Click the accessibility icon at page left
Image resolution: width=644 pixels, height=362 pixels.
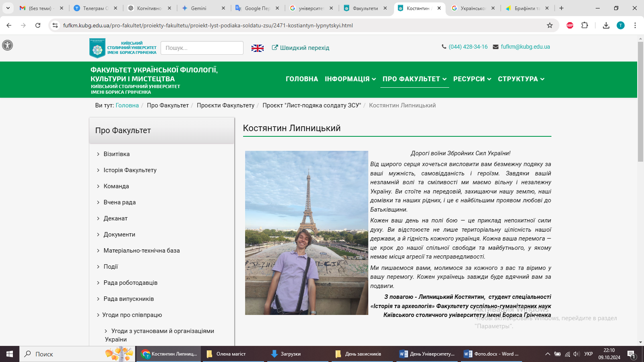coord(7,45)
